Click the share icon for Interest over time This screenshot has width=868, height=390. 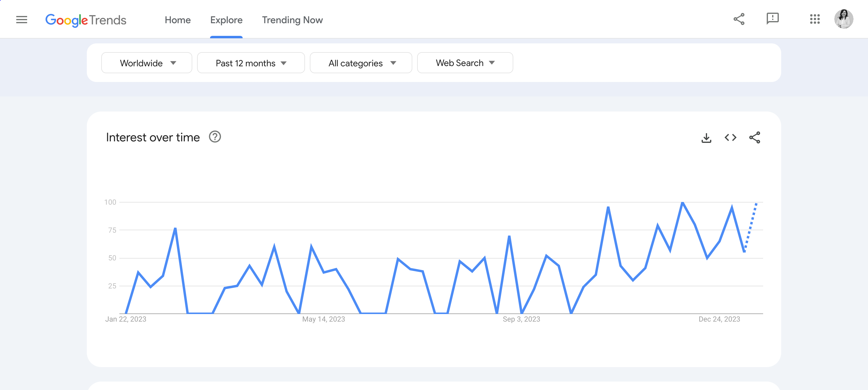click(x=754, y=138)
